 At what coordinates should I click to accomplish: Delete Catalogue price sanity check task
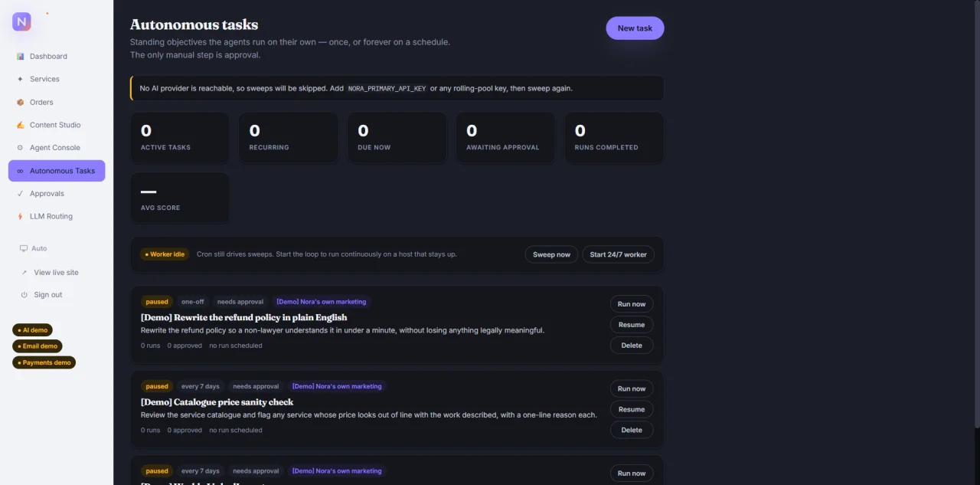[632, 430]
